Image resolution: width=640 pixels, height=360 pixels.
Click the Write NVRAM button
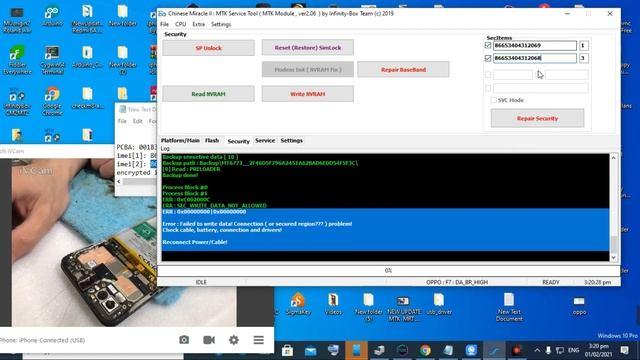point(308,94)
